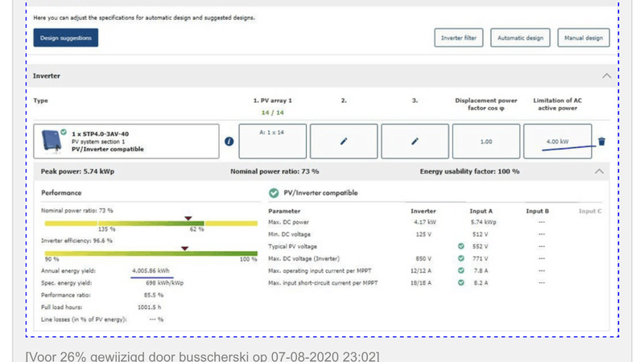Edit PV array 3 with pencil icon
This screenshot has width=644, height=362.
pyautogui.click(x=415, y=141)
